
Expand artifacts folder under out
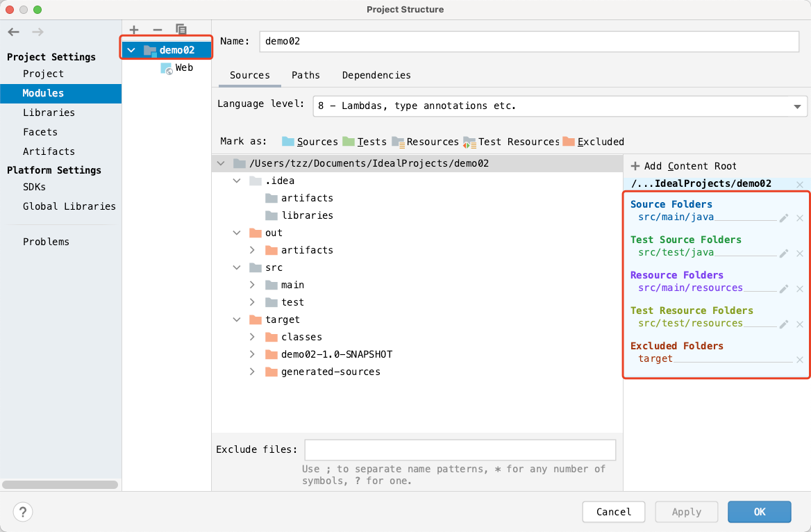coord(252,250)
